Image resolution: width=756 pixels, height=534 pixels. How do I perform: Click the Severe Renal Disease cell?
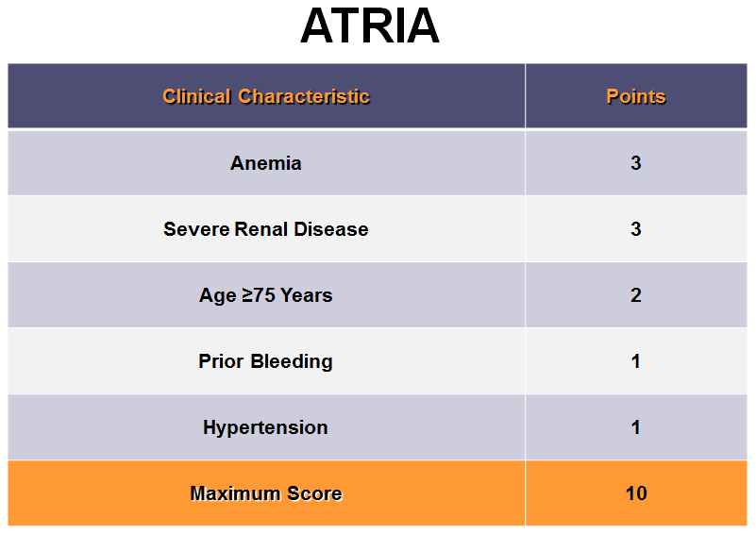point(266,229)
